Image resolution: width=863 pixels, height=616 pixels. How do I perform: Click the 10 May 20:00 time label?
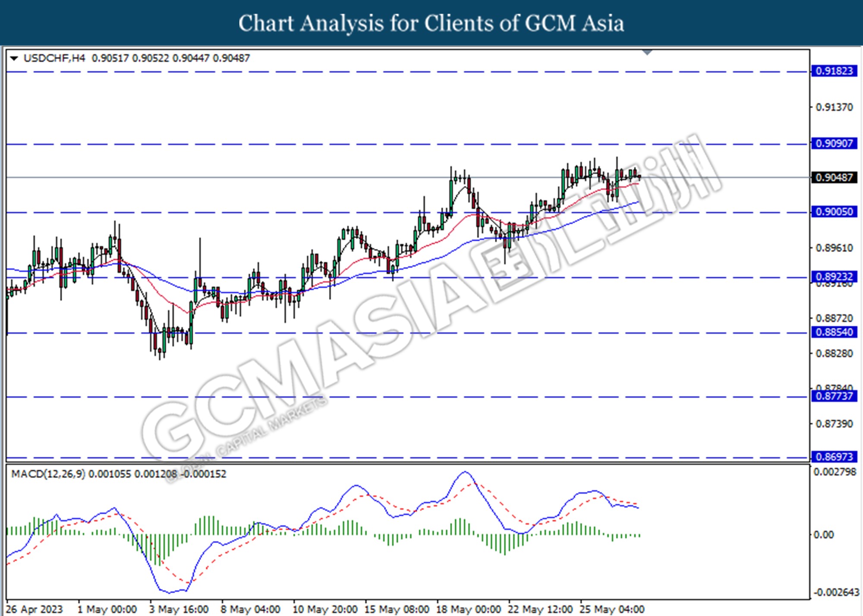coord(325,610)
